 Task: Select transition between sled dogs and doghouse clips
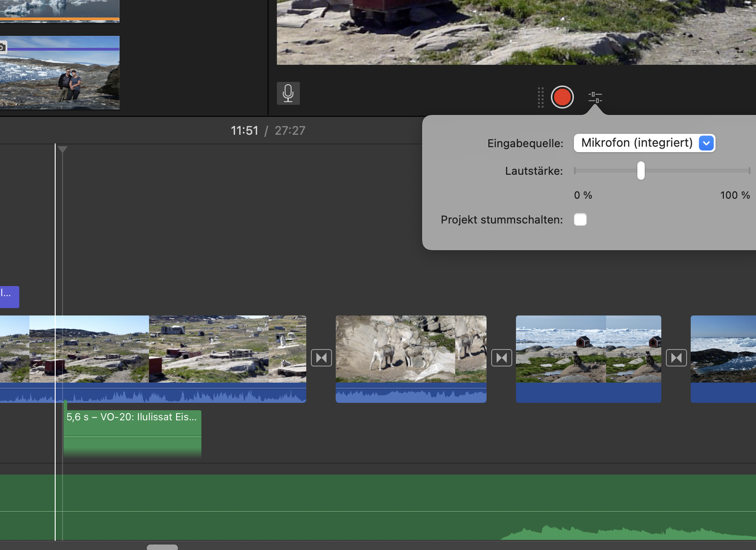[501, 358]
